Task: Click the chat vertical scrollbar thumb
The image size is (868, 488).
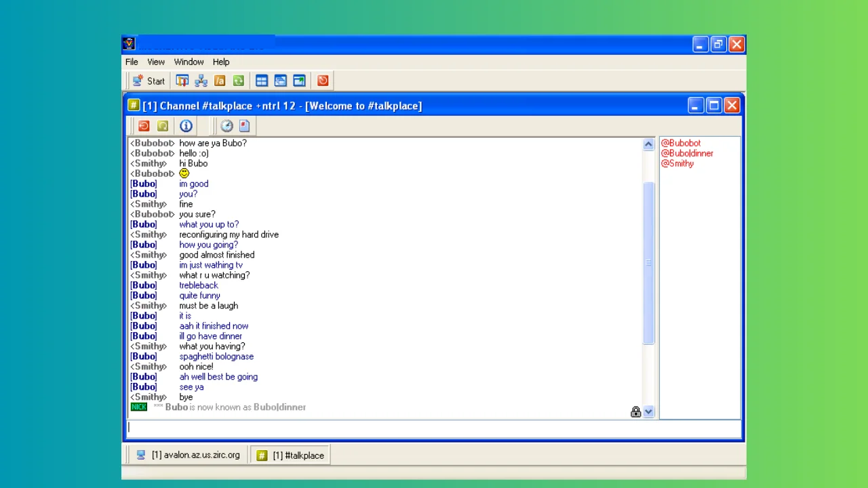Action: [x=648, y=263]
